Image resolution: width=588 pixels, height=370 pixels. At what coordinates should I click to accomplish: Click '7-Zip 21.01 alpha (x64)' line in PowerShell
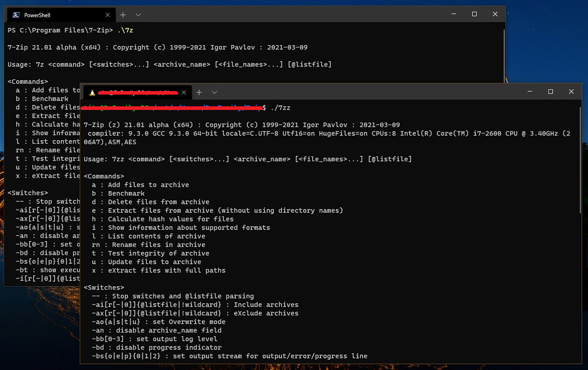[x=158, y=48]
